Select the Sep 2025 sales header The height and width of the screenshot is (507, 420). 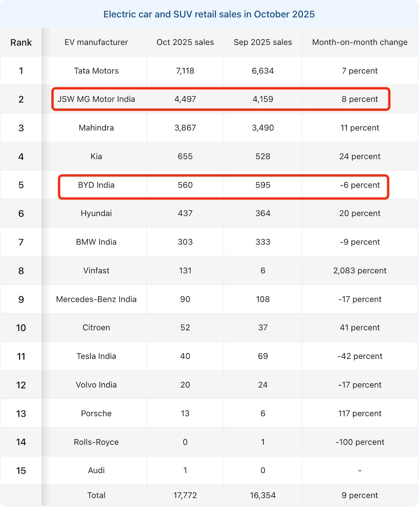[263, 42]
